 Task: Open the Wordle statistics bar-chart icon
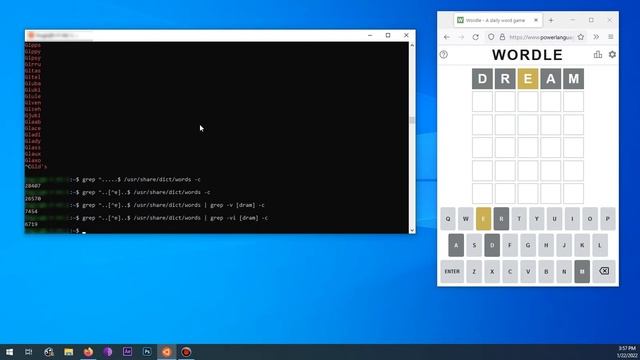tap(598, 54)
